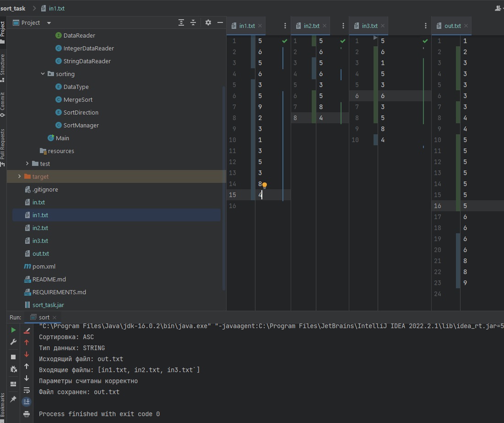Select in.txt in the project tree
The image size is (504, 423).
point(38,202)
